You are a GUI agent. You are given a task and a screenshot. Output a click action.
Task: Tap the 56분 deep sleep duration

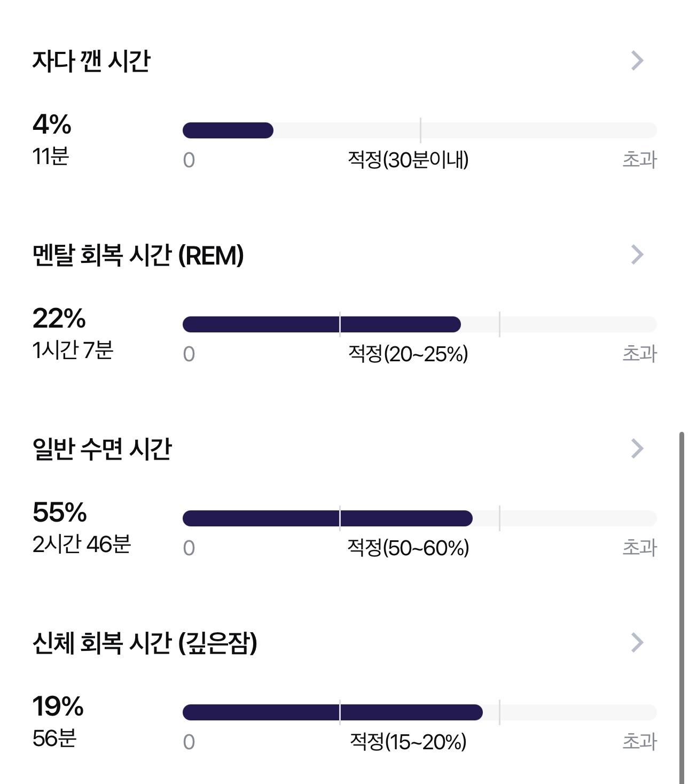coord(54,738)
